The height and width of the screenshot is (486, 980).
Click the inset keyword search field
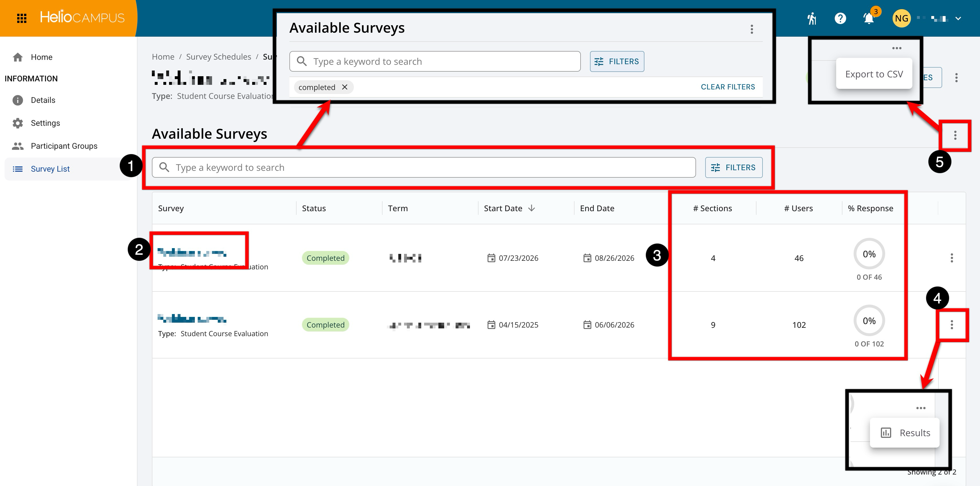click(435, 61)
